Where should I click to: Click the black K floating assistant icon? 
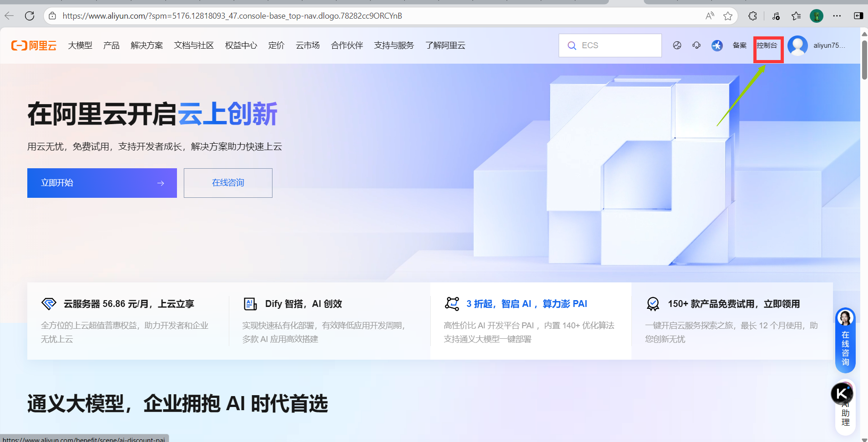tap(842, 394)
